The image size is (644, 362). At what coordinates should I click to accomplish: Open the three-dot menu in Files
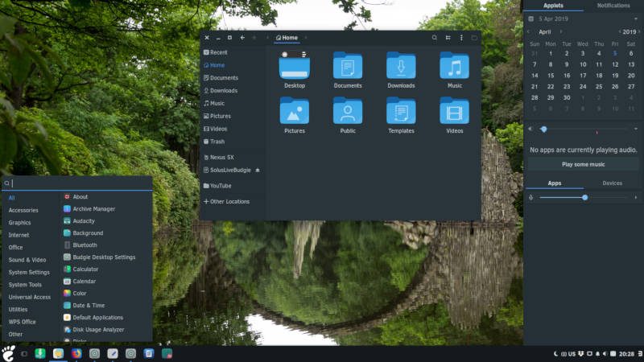[461, 37]
